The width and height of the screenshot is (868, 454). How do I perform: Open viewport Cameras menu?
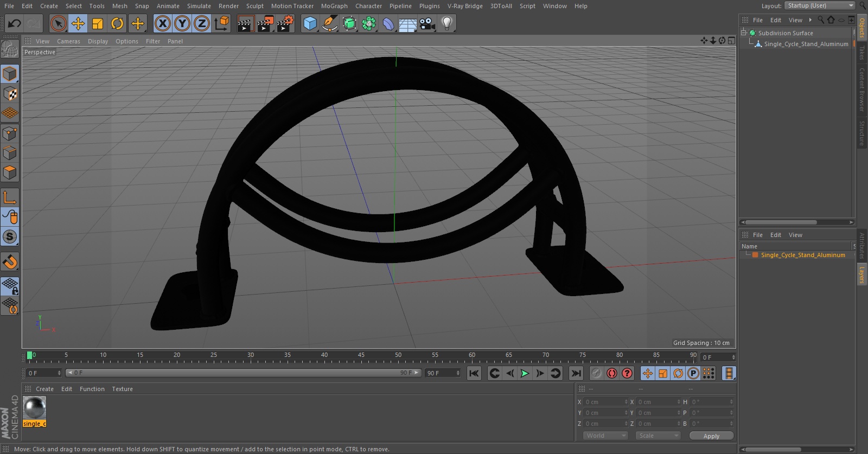coord(68,41)
